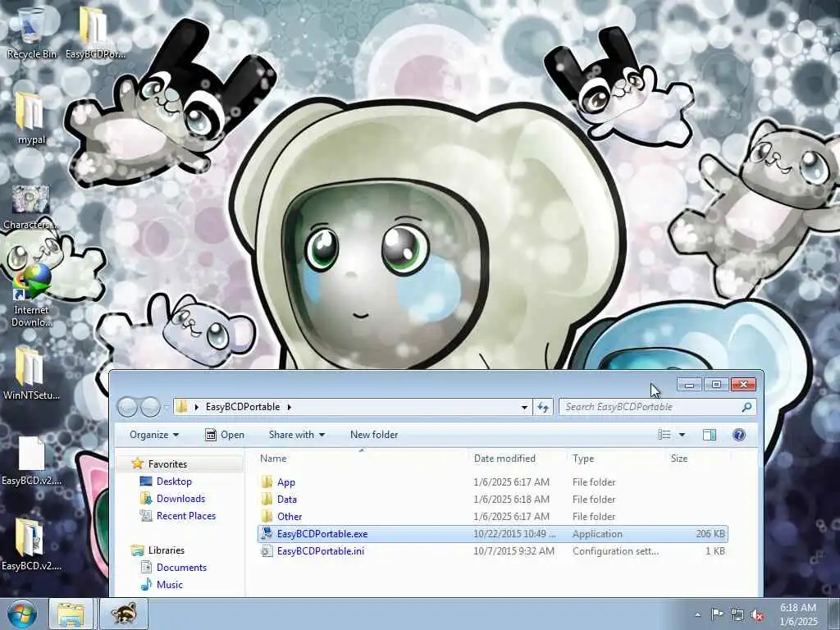This screenshot has width=840, height=630.
Task: Click the muted volume tray icon
Action: click(757, 614)
